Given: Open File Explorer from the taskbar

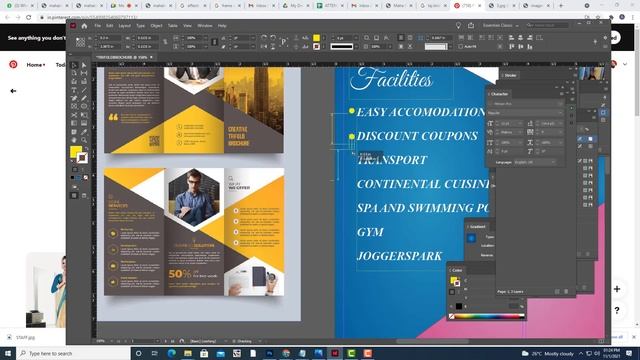Looking at the screenshot, I should (188, 353).
